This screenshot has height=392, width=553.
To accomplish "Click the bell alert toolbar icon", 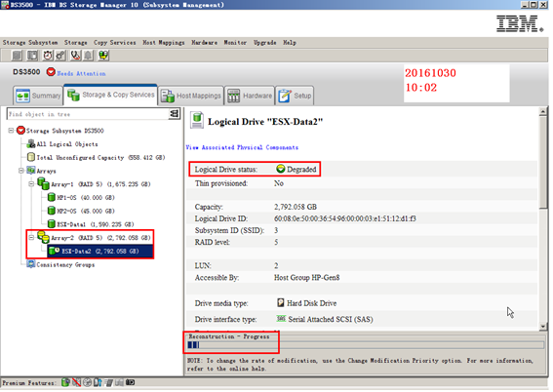I will pos(88,56).
